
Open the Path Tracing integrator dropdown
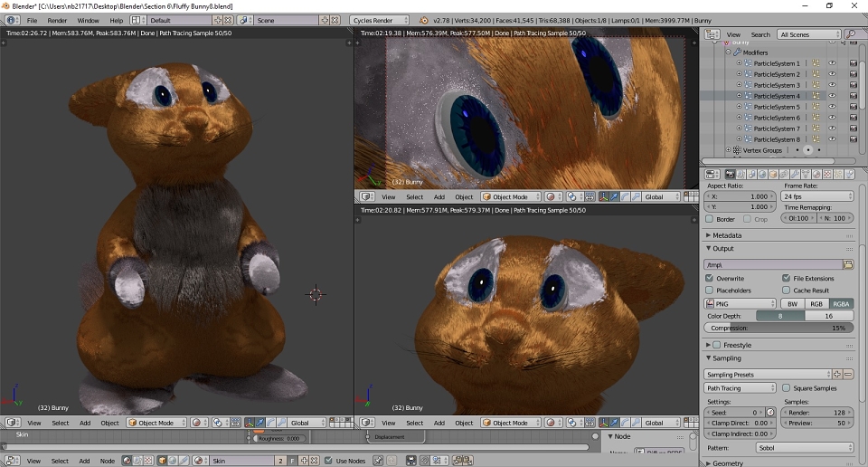[741, 388]
